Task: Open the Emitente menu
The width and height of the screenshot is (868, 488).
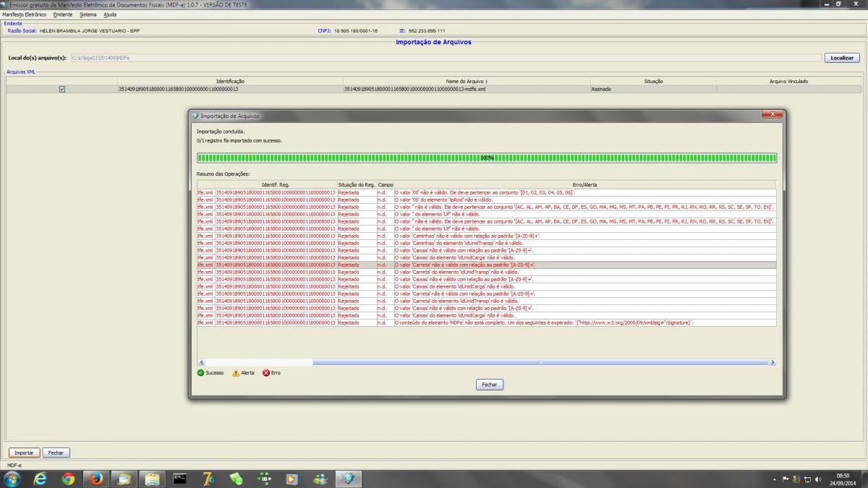Action: click(x=63, y=14)
